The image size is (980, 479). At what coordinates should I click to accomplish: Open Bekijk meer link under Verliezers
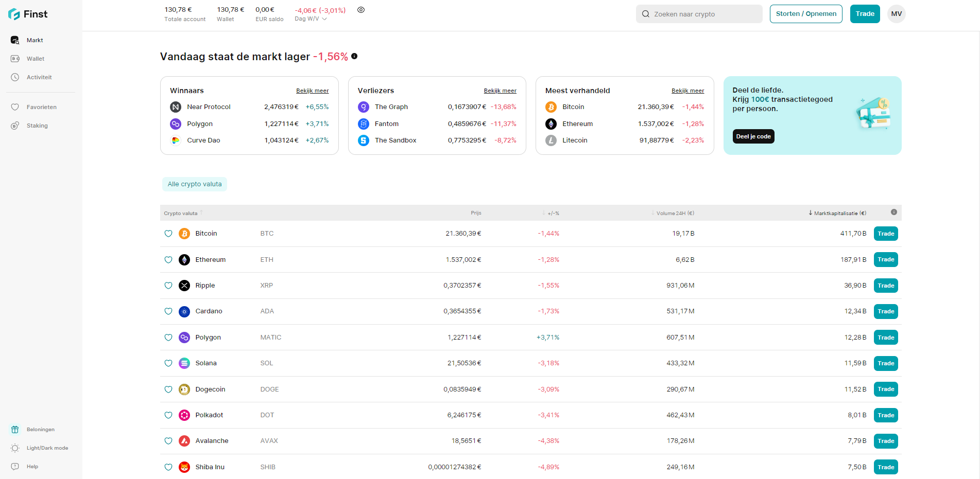coord(500,91)
